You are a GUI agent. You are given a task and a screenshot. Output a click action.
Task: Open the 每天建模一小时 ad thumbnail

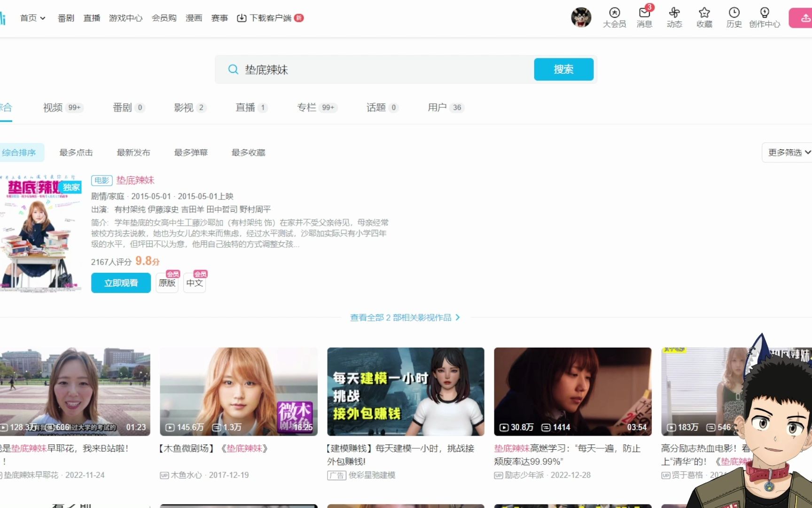click(406, 391)
